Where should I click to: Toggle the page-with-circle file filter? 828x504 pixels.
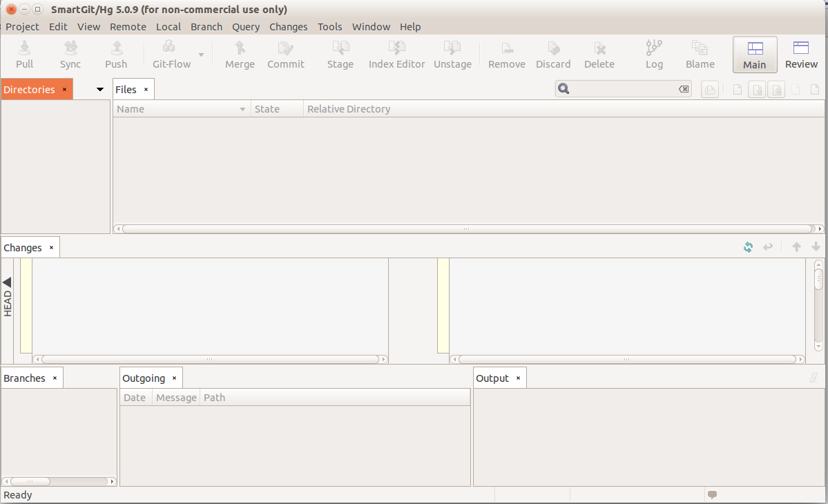pyautogui.click(x=776, y=89)
